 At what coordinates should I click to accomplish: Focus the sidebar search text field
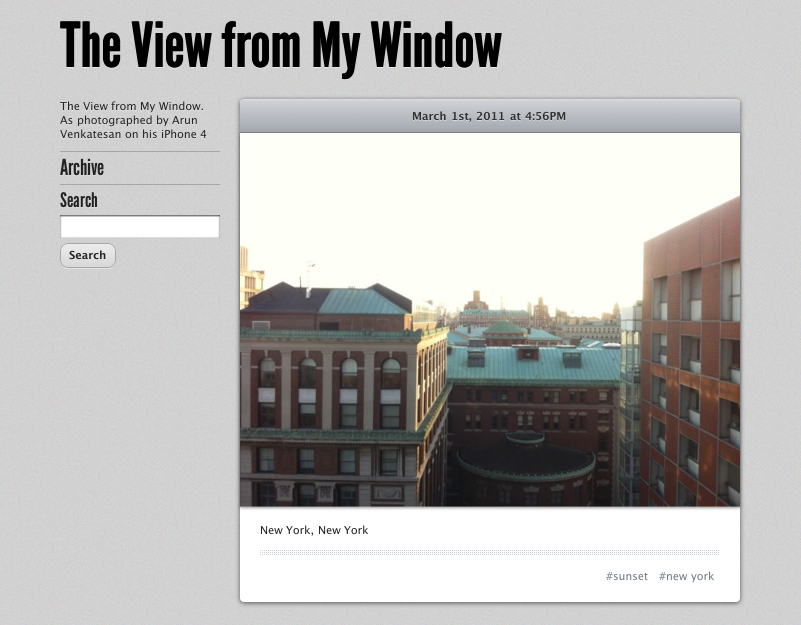point(140,226)
